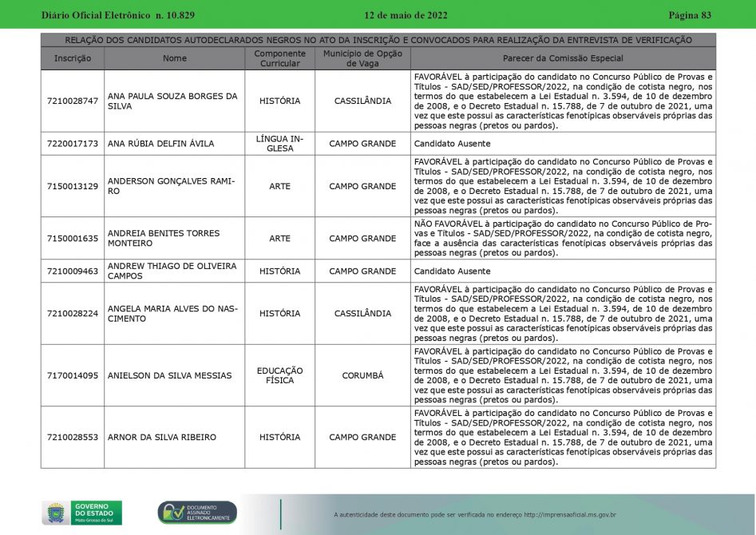Click the NÃO FAVORÁVEL opinion for Andreia Benites
756x535 pixels.
click(x=563, y=238)
